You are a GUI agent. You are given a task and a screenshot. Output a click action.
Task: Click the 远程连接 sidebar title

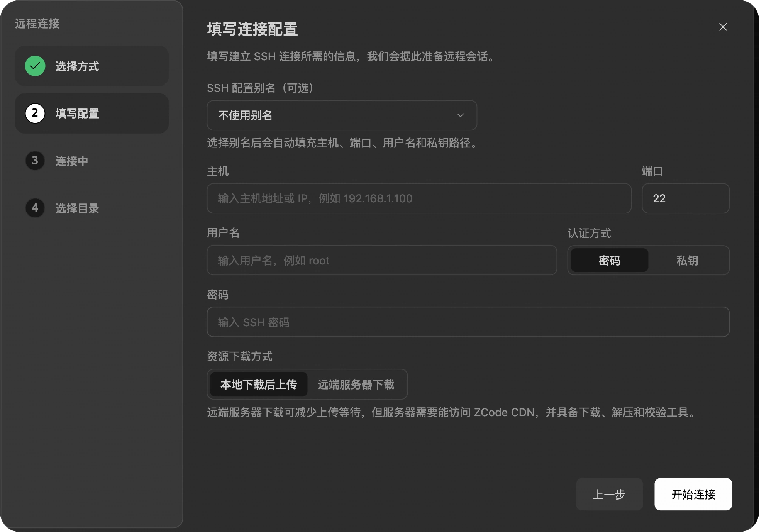(x=37, y=24)
